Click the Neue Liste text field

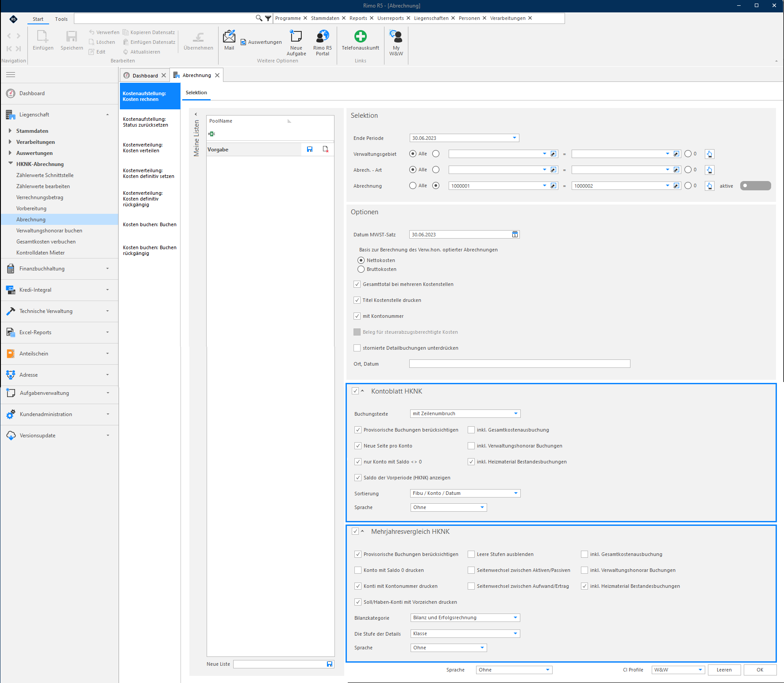tap(280, 664)
